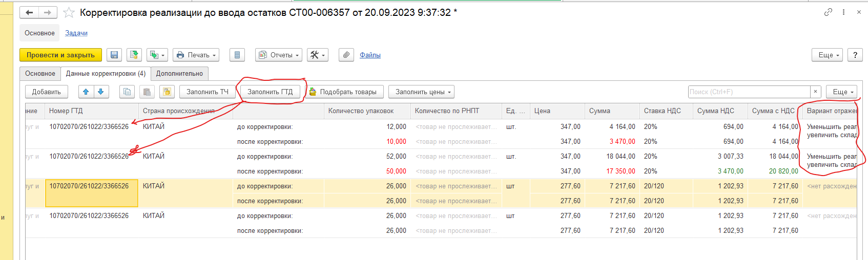
Task: Open the Задачи navigation link
Action: [x=76, y=33]
